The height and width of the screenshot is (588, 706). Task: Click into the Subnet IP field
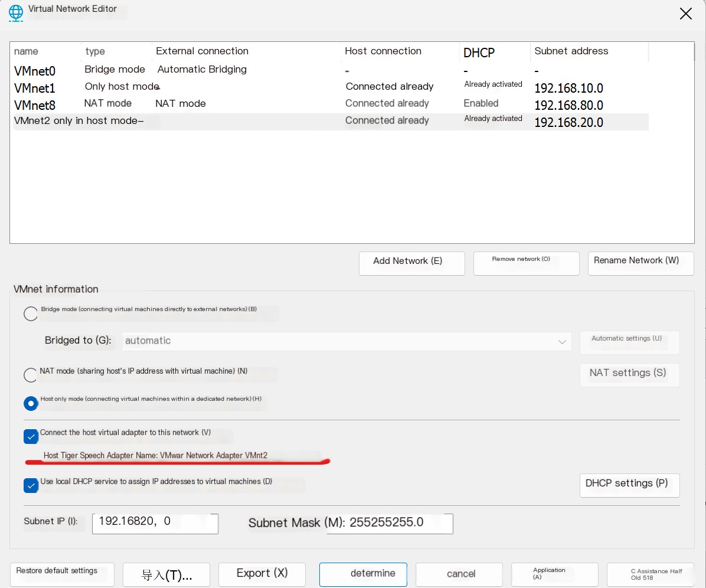pyautogui.click(x=155, y=524)
